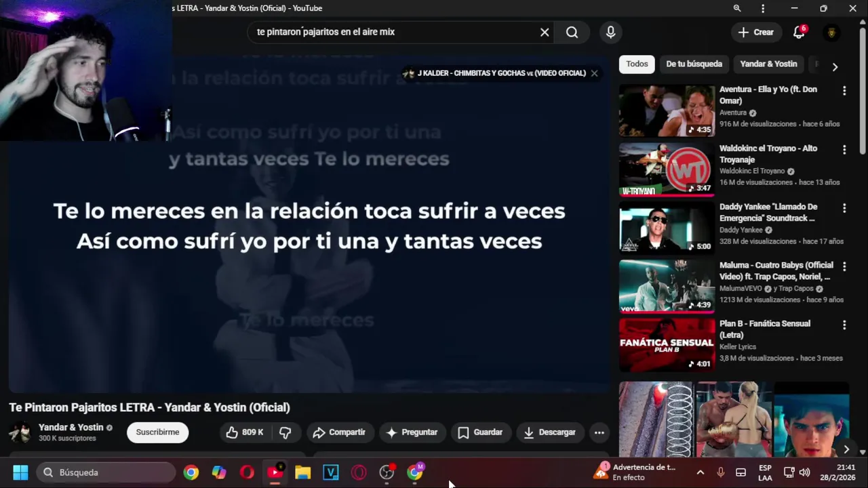Viewport: 868px width, 488px height.
Task: Click the Keller Lyrics channel name
Action: 738,347
